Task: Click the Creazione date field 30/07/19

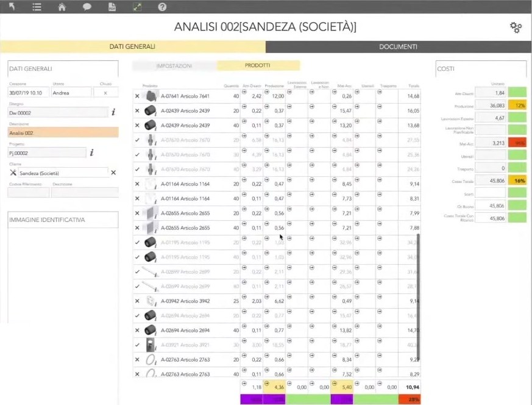Action: [x=29, y=93]
